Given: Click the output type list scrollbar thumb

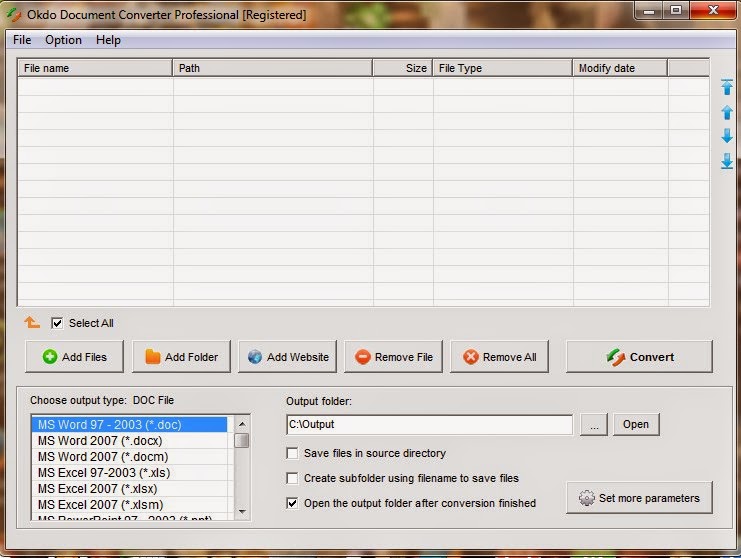Looking at the screenshot, I should click(x=242, y=440).
